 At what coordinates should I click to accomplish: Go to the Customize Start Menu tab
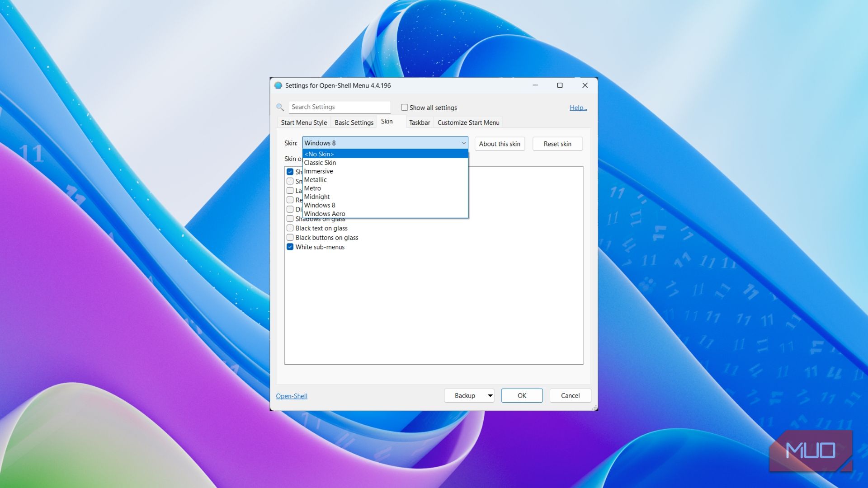point(468,122)
